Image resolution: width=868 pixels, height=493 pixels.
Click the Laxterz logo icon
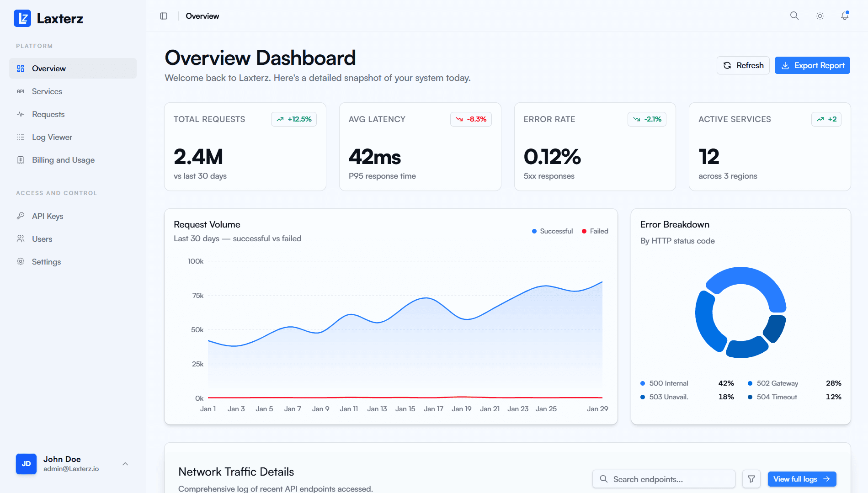tap(22, 18)
